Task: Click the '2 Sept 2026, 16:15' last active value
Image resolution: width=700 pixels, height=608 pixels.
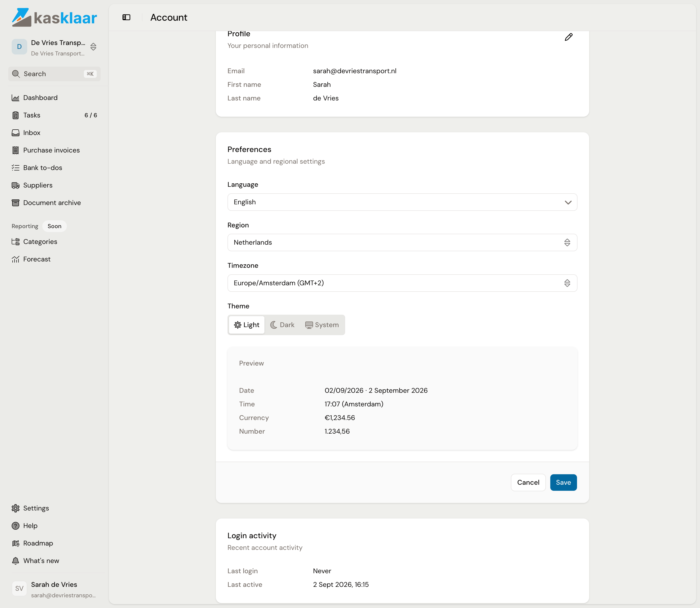Action: pos(341,585)
